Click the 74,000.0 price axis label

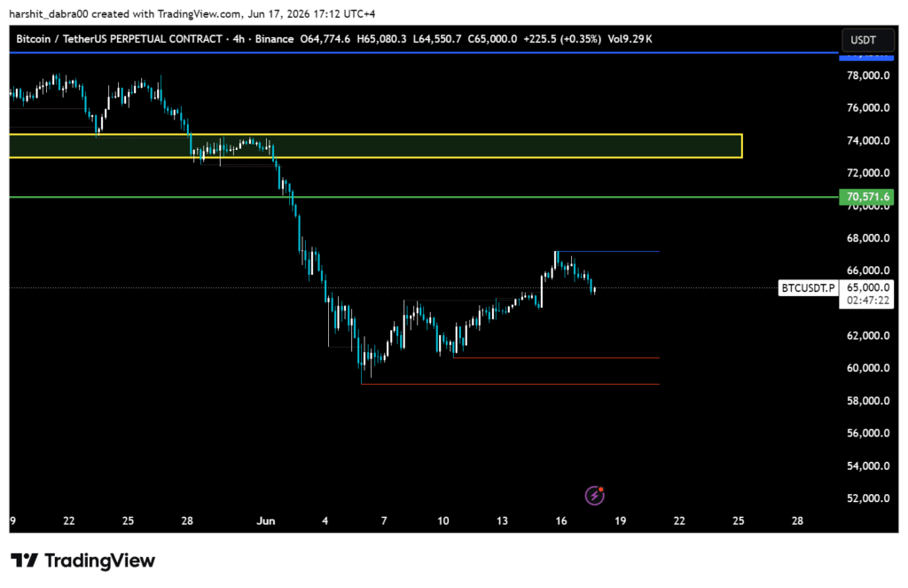(x=867, y=141)
